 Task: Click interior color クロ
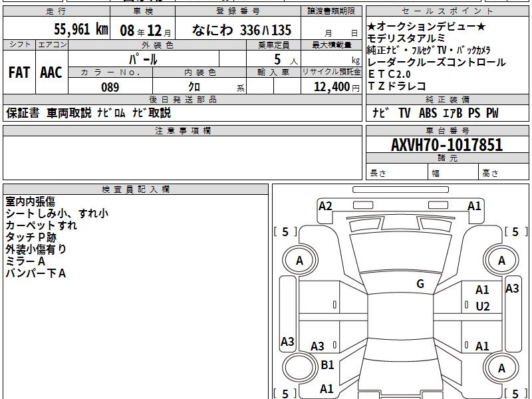tap(194, 86)
